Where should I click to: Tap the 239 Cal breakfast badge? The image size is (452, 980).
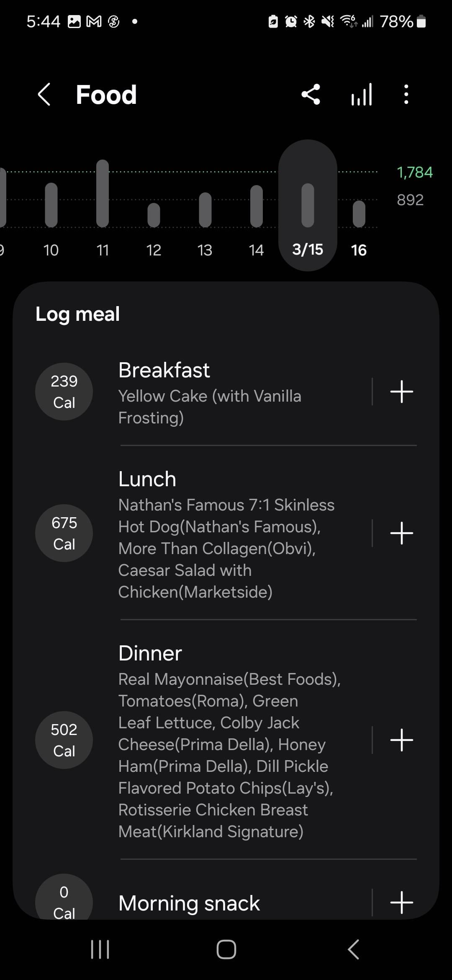point(64,392)
